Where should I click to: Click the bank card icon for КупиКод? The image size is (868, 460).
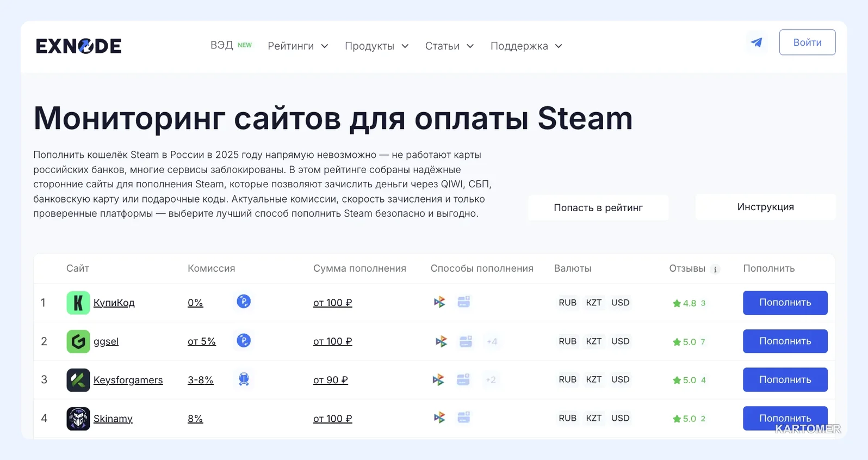(x=464, y=302)
